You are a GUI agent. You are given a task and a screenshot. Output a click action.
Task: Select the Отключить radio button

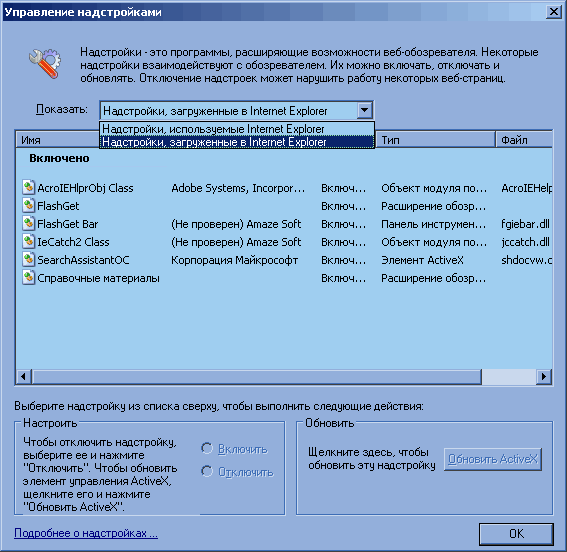click(207, 471)
